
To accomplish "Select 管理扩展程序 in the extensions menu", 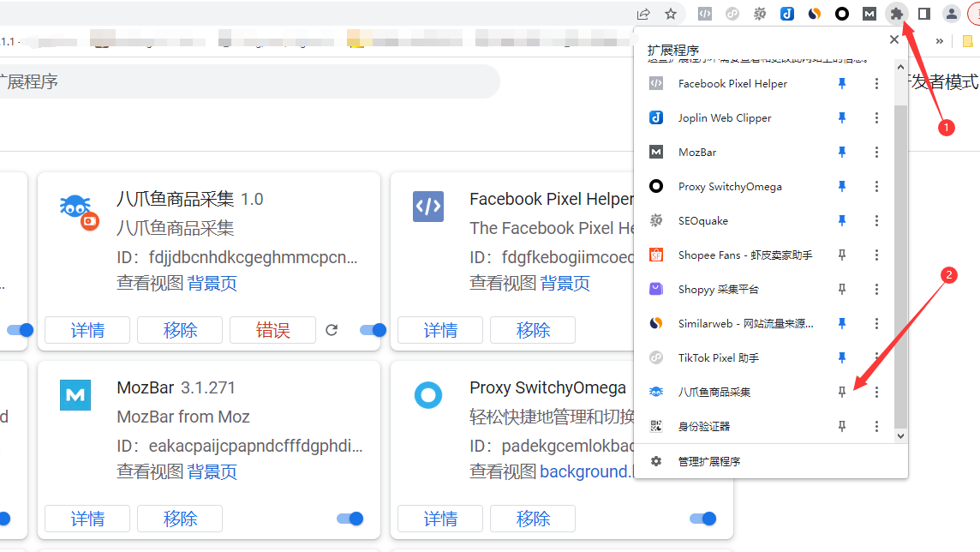I will (708, 461).
